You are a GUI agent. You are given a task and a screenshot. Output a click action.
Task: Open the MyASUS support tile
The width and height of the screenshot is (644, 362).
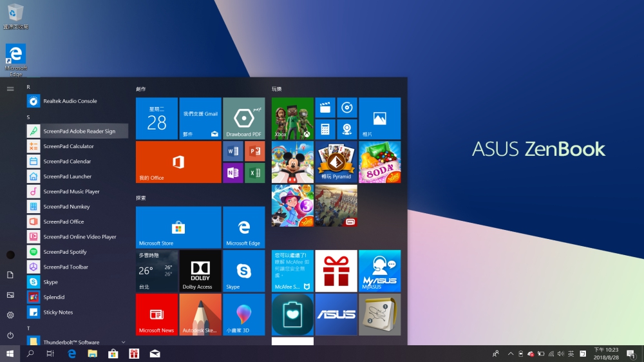(379, 271)
